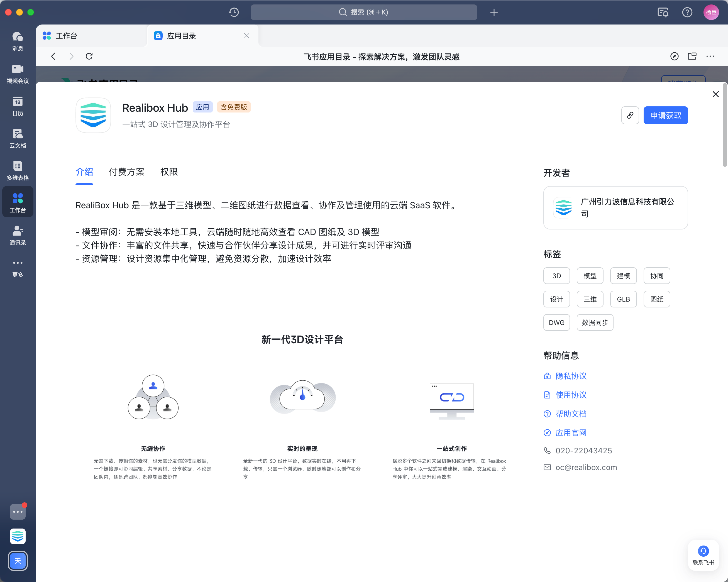Open page in new window icon
This screenshot has height=582, width=728.
click(x=692, y=56)
